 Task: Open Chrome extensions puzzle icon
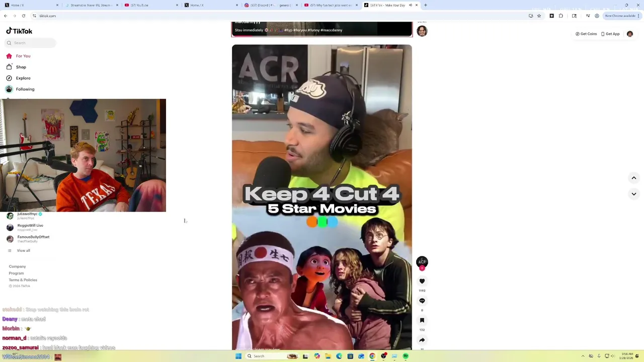[561, 16]
